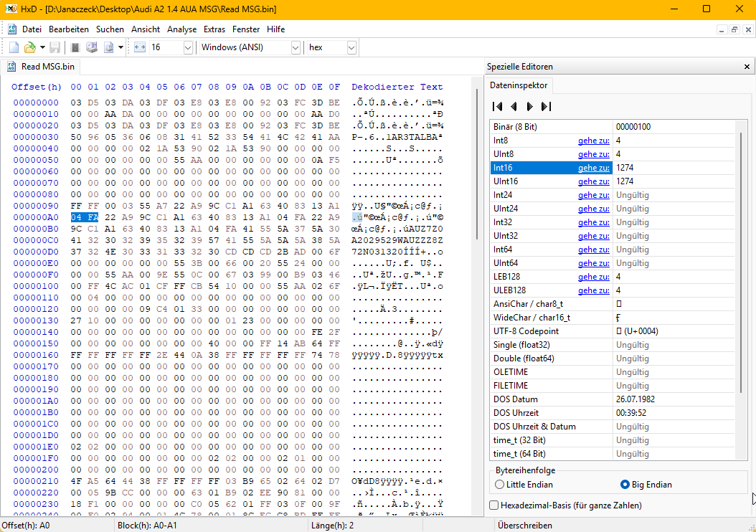
Task: Open the Analyse menu
Action: pos(181,29)
